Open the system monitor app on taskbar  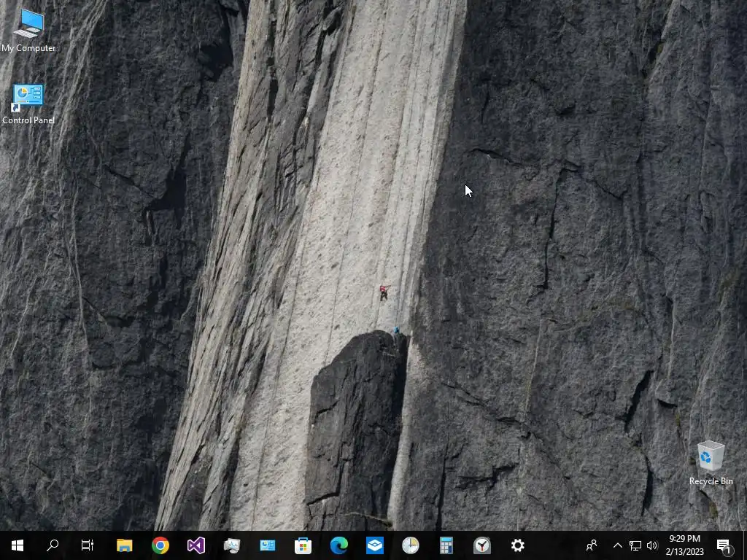pos(231,545)
